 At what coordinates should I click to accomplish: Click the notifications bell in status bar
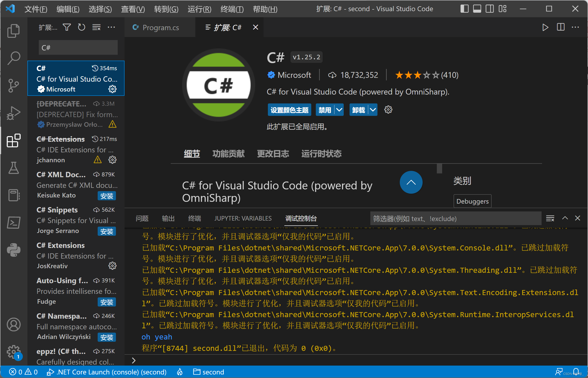(x=576, y=372)
